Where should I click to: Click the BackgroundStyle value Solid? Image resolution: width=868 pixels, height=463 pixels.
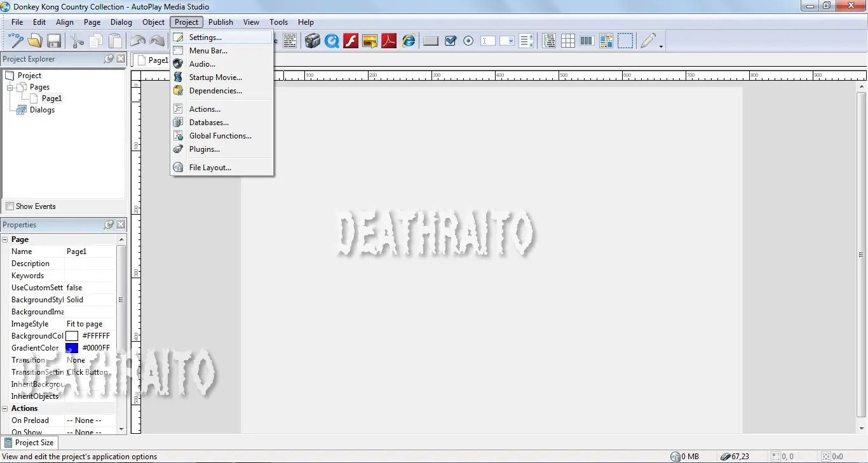[x=90, y=300]
